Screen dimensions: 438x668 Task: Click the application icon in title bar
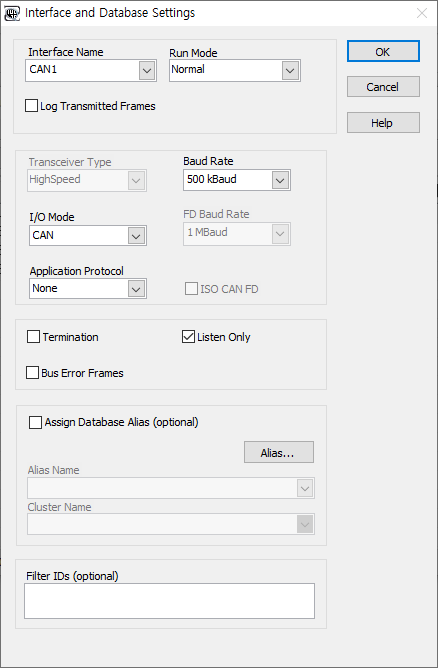[12, 14]
